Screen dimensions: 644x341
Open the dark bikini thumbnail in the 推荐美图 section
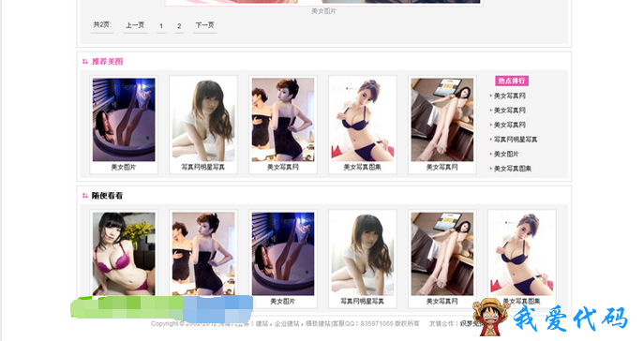(x=363, y=119)
